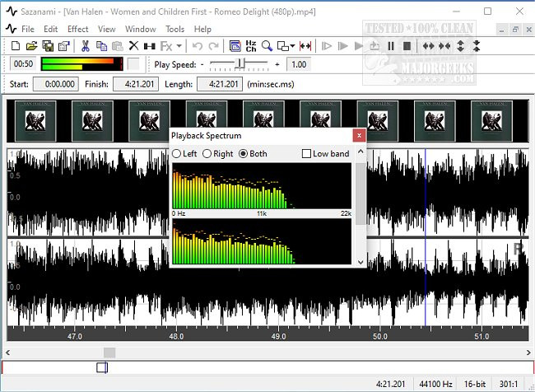Close the Playback Spectrum window
Viewport: 535px width, 392px height.
[x=358, y=135]
